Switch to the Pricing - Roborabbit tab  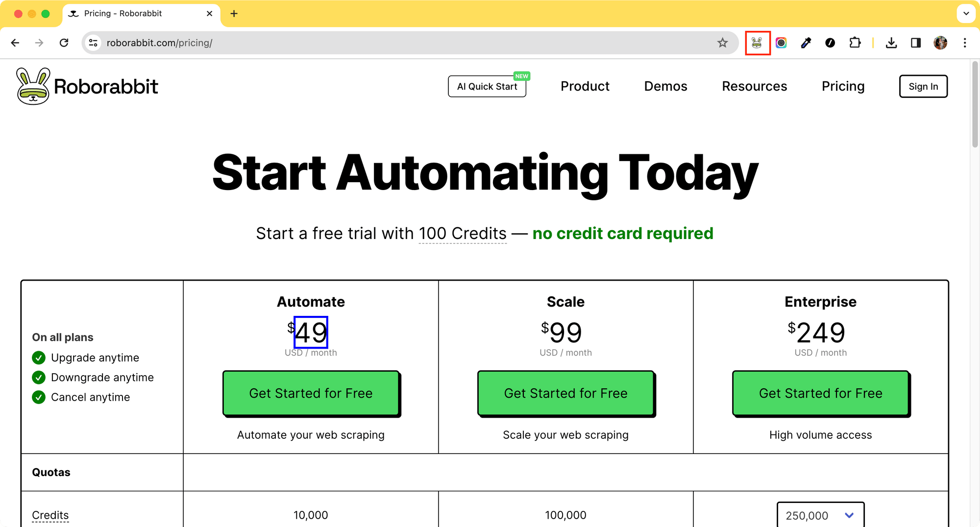click(132, 13)
